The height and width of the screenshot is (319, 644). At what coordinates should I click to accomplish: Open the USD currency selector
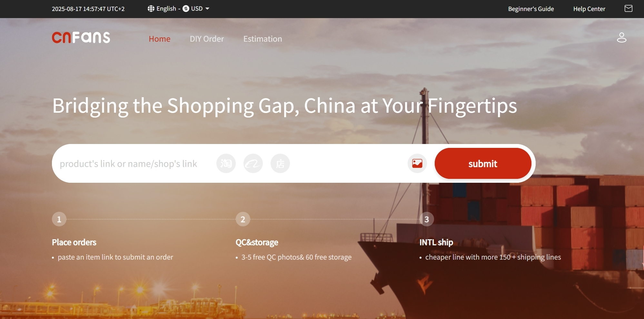point(197,9)
